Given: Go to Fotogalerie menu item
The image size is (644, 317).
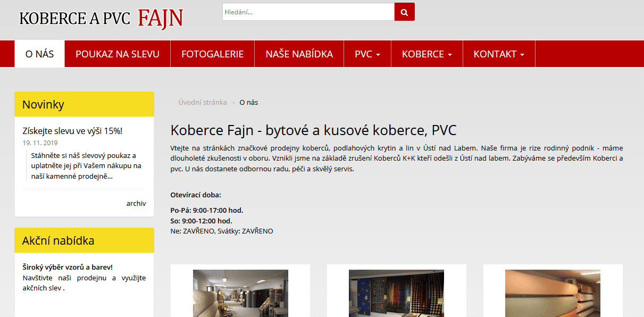Looking at the screenshot, I should click(213, 54).
